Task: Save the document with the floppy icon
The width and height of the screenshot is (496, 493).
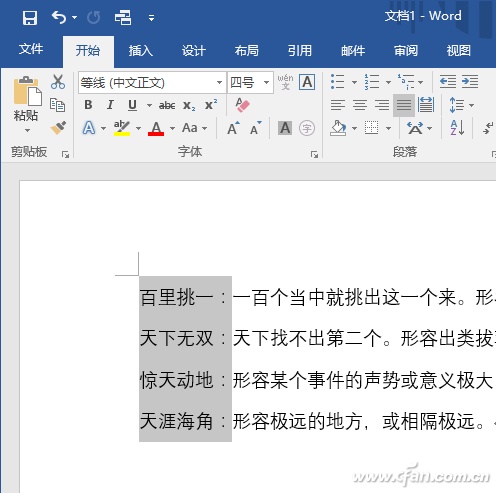Action: tap(30, 17)
